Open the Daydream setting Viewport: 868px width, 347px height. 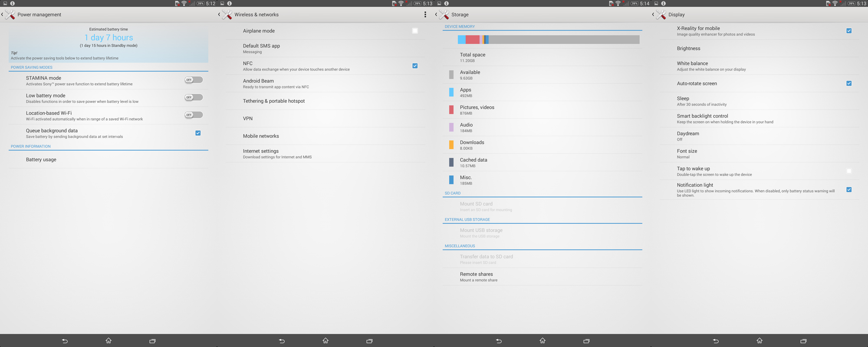click(x=687, y=136)
